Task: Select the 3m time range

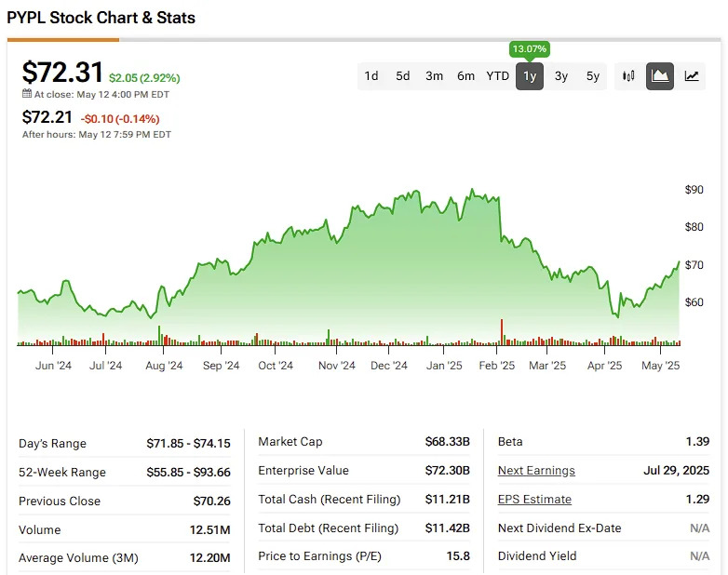Action: point(434,75)
